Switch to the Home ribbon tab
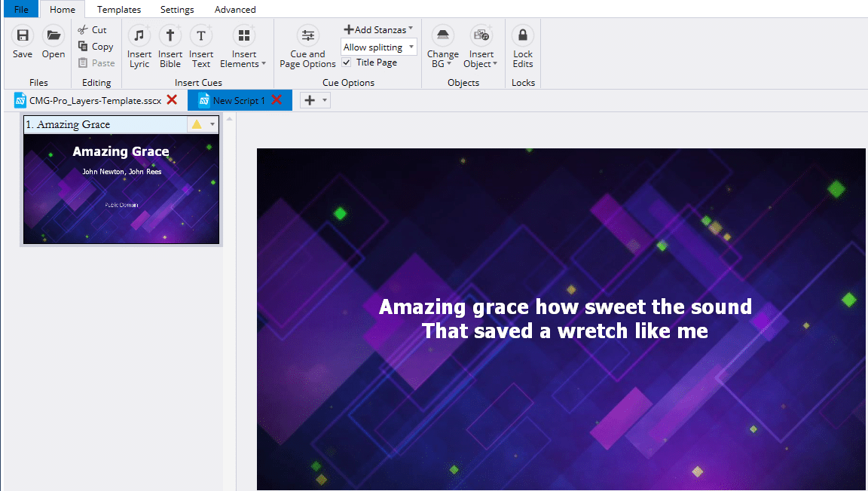Viewport: 868px width, 491px height. [63, 9]
